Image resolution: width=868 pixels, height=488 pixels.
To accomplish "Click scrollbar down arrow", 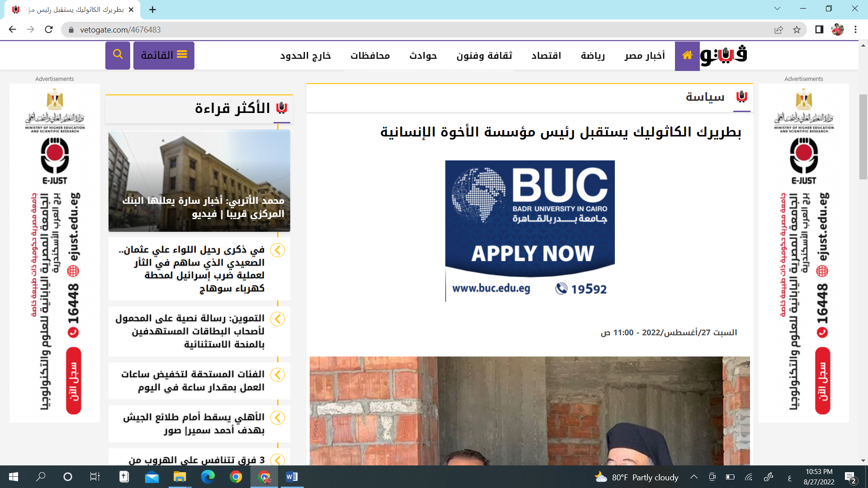I will (863, 460).
